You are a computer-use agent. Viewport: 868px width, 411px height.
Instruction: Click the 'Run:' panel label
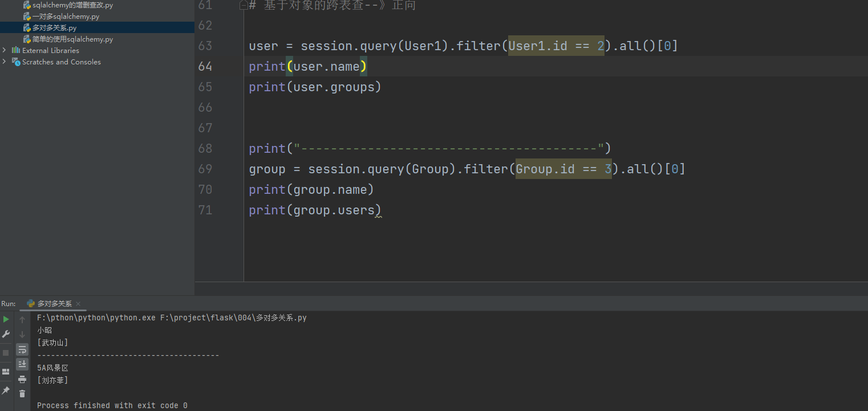click(9, 304)
